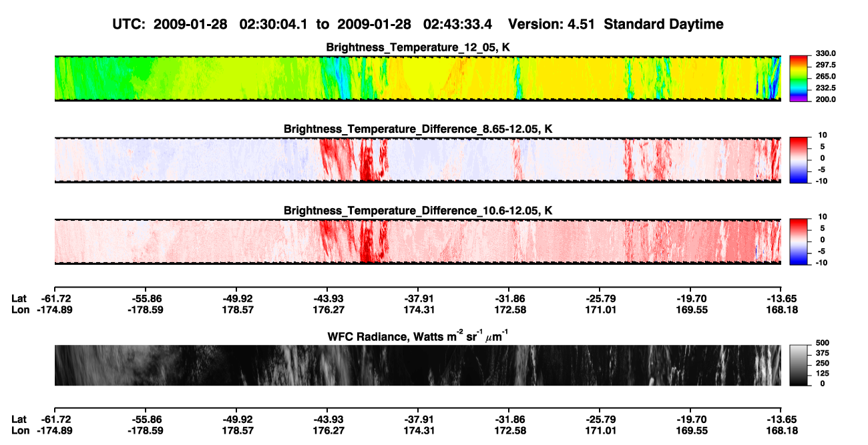The image size is (868, 445).
Task: Click the 0 label on the 8.65-12.05 colorbar
Action: click(823, 158)
